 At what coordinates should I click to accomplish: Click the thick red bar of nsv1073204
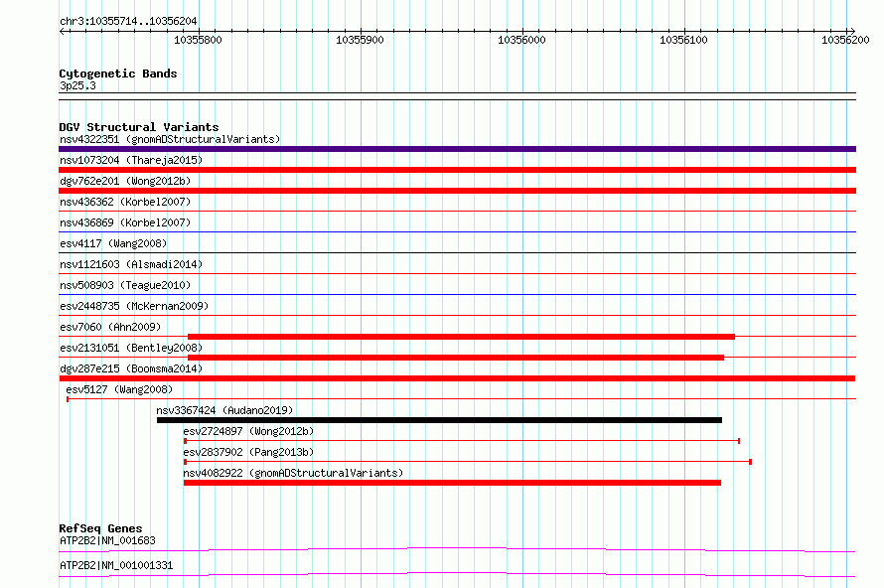point(457,170)
